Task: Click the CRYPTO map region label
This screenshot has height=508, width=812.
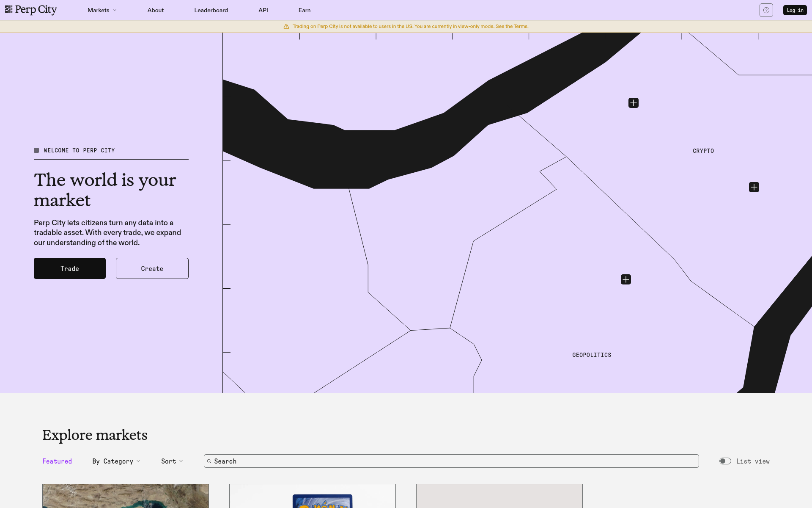Action: point(703,151)
